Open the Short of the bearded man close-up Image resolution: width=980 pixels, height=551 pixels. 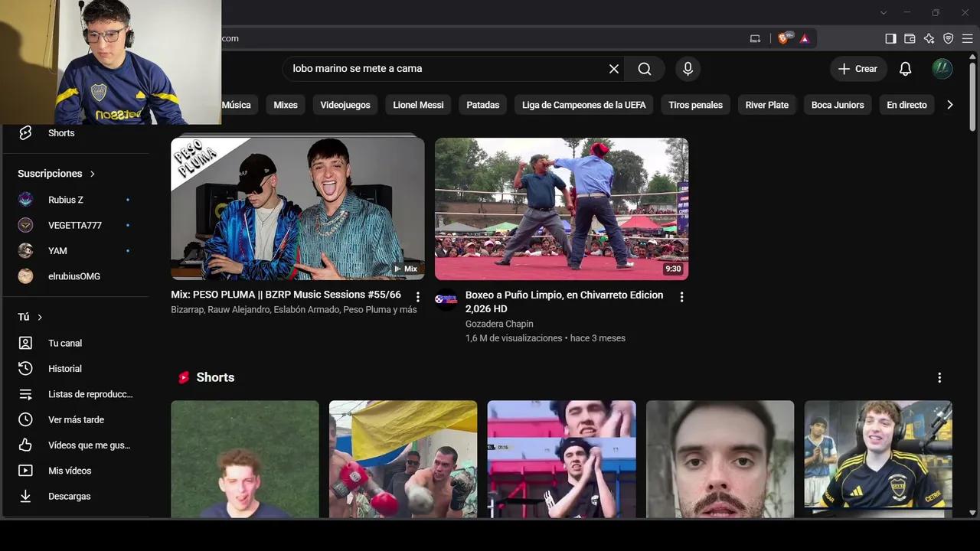point(720,459)
